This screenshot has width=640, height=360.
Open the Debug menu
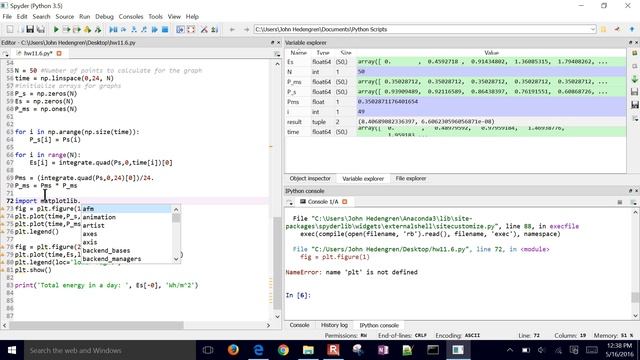point(104,17)
